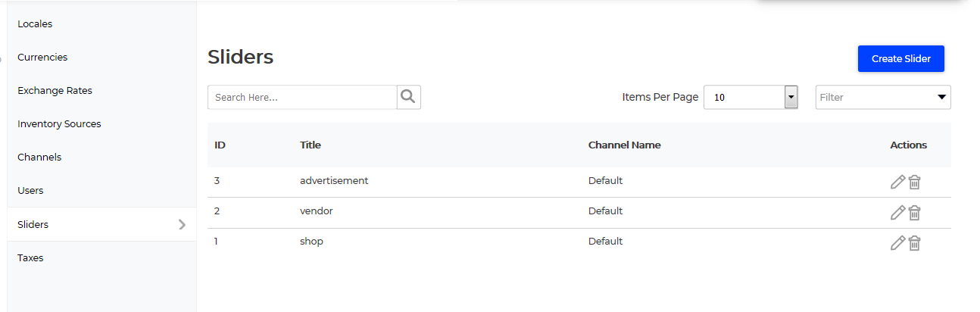Screen dimensions: 980x312
Task: Edit the advertisement slider
Action: point(897,182)
